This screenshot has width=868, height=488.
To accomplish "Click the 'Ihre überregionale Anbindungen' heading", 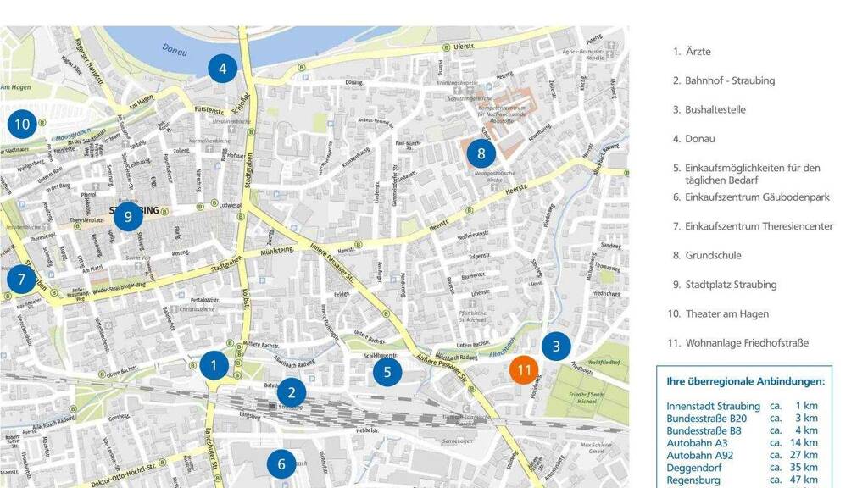I will point(745,381).
